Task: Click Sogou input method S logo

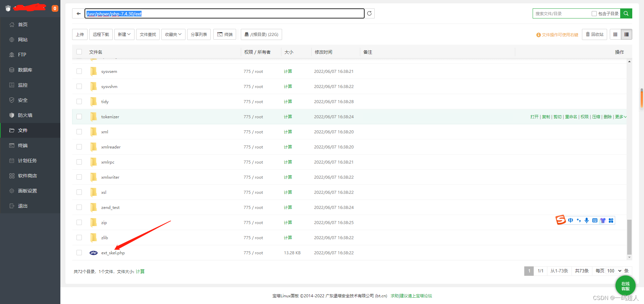Action: (x=560, y=220)
